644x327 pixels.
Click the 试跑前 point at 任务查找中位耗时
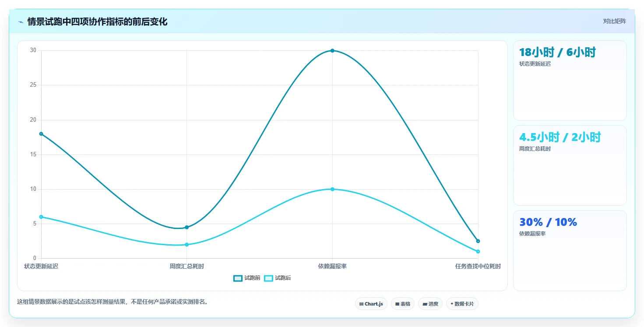(x=478, y=241)
